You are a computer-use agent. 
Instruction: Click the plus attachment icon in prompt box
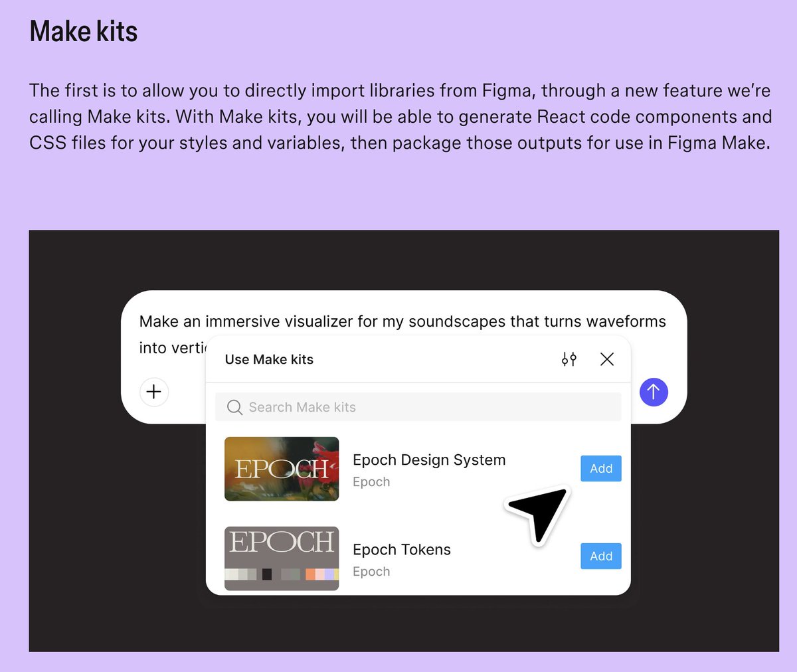(x=153, y=392)
